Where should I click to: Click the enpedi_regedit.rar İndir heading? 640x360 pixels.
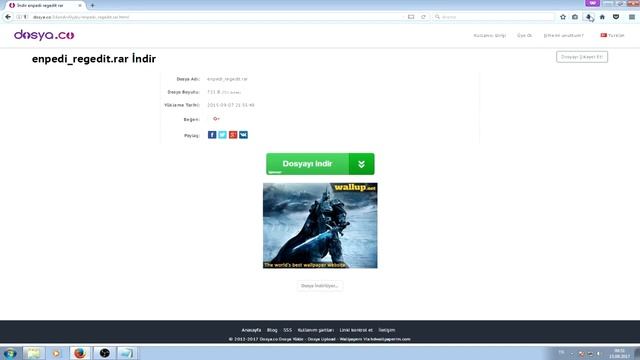tap(94, 59)
